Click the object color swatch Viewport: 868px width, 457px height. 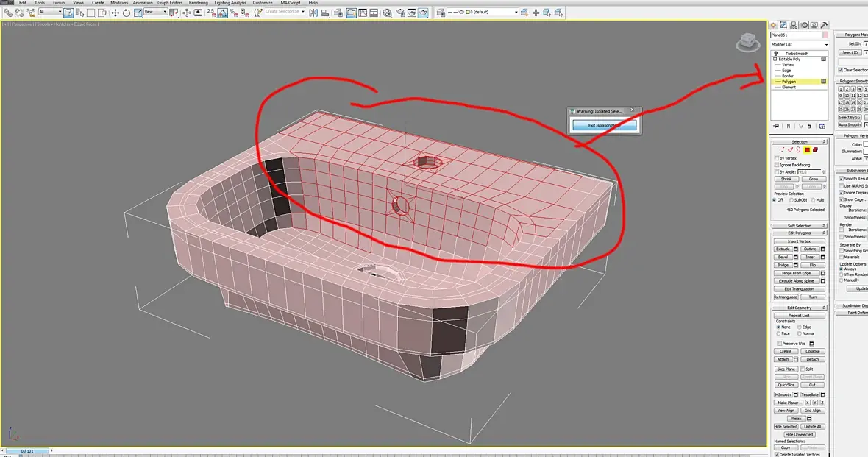click(x=825, y=35)
